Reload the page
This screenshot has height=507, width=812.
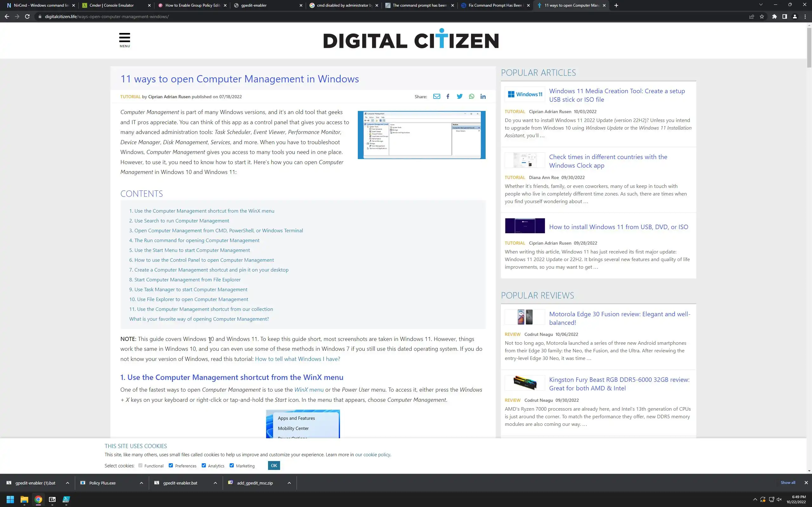pyautogui.click(x=27, y=16)
